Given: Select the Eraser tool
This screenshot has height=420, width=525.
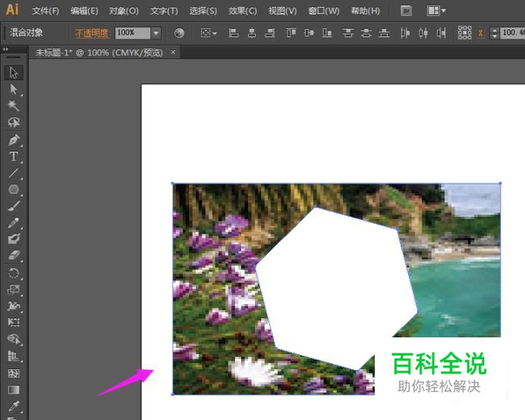Looking at the screenshot, I should (x=14, y=255).
